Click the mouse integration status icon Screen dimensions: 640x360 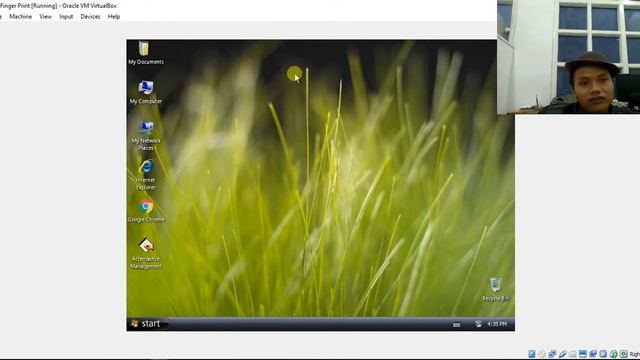[613, 354]
